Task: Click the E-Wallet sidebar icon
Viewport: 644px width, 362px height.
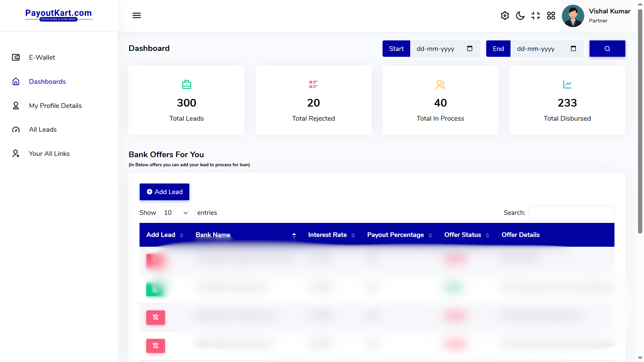Action: click(16, 57)
